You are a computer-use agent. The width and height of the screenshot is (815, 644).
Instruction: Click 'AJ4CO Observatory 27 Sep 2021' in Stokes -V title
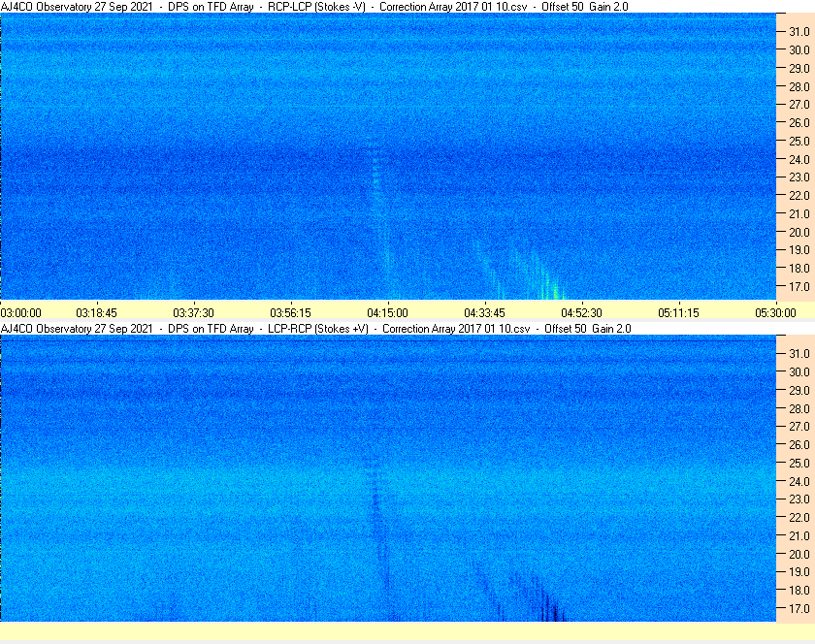77,7
